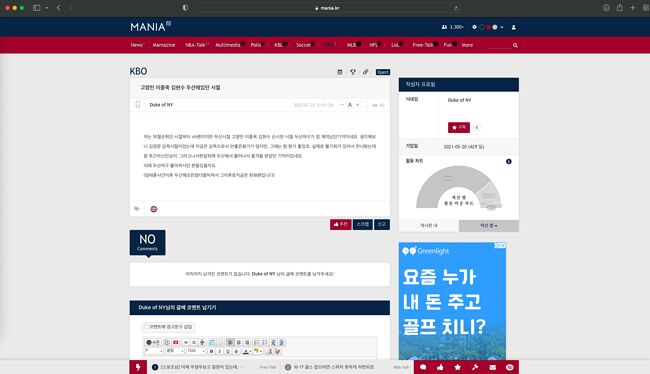
Task: Click the 스크랩 scrap button
Action: pos(363,224)
